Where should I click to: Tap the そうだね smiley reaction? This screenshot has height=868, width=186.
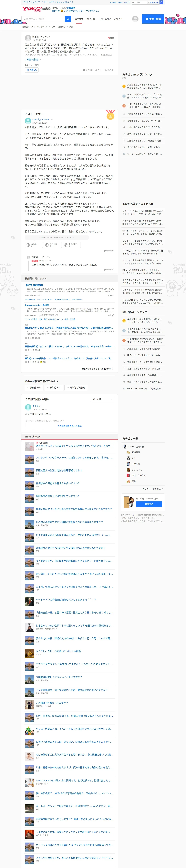tap(47, 245)
